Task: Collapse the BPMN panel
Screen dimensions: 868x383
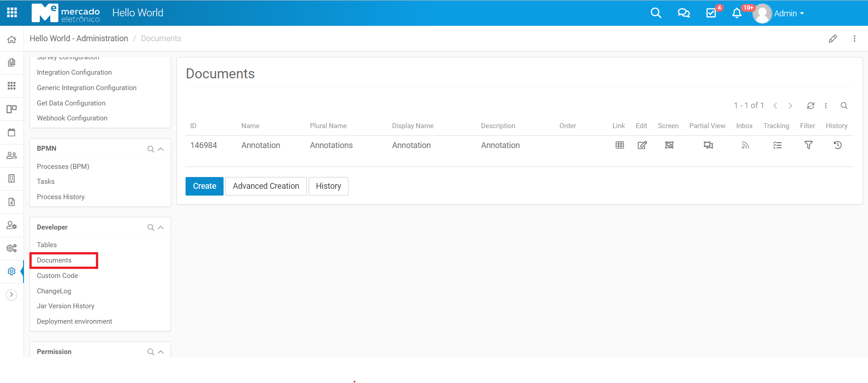Action: pos(161,149)
